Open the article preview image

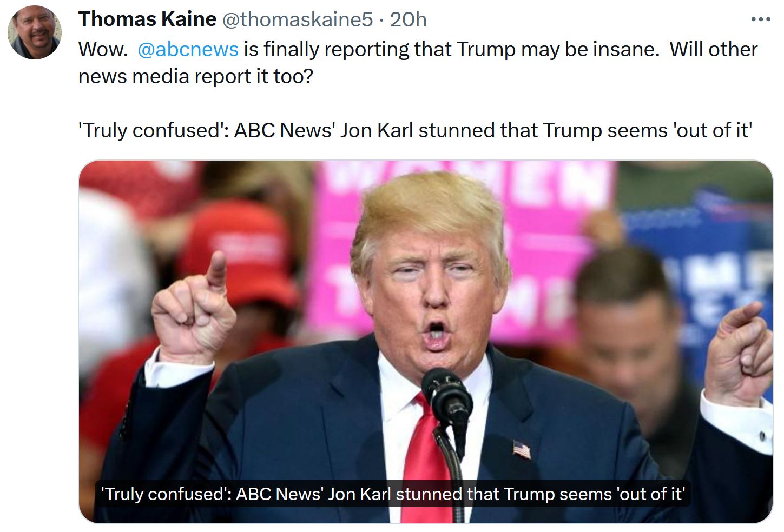[x=425, y=342]
